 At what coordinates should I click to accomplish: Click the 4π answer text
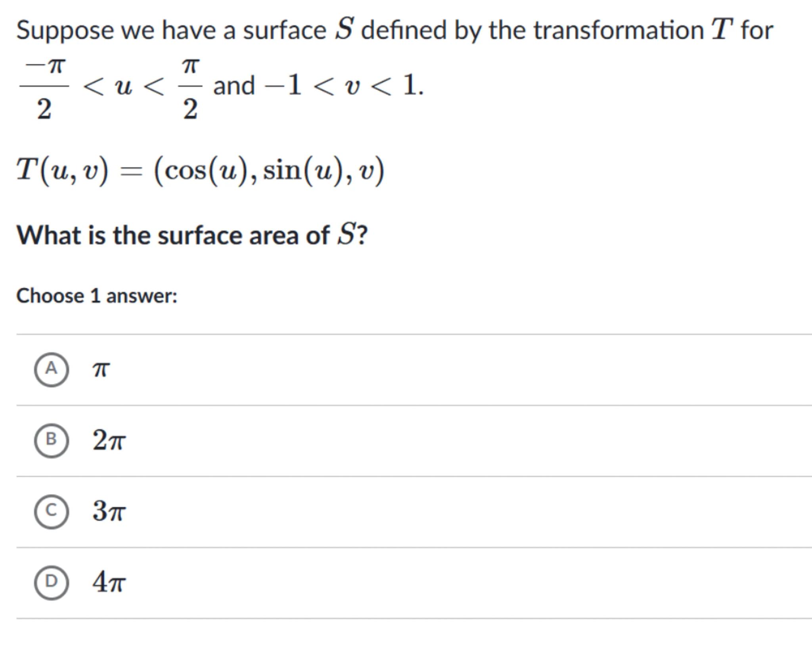tap(109, 582)
